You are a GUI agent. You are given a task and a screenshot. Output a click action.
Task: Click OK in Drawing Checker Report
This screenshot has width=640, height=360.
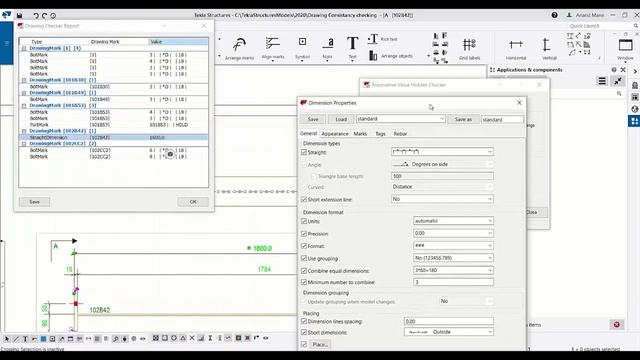point(193,202)
